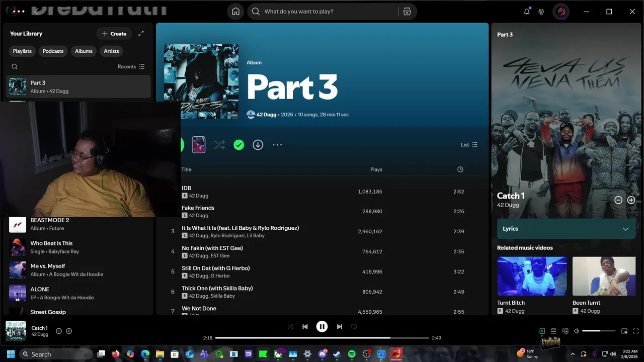Add Catch 1 to playlist in right panel
The width and height of the screenshot is (644, 362).
click(x=631, y=200)
